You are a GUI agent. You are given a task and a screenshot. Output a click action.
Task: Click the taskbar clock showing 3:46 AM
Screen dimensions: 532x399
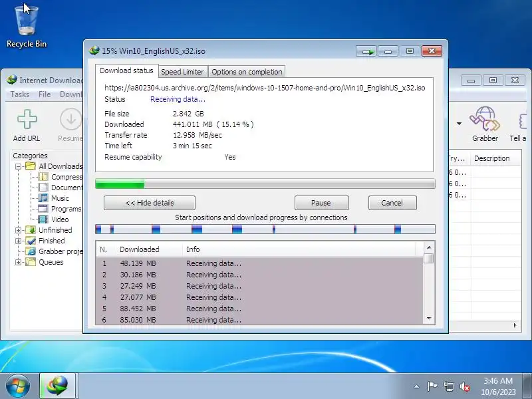coord(498,386)
